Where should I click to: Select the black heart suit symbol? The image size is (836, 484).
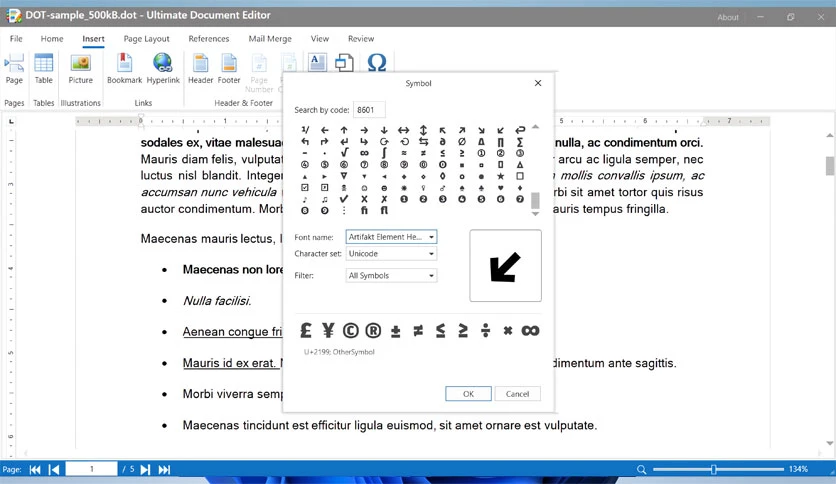[x=500, y=188]
